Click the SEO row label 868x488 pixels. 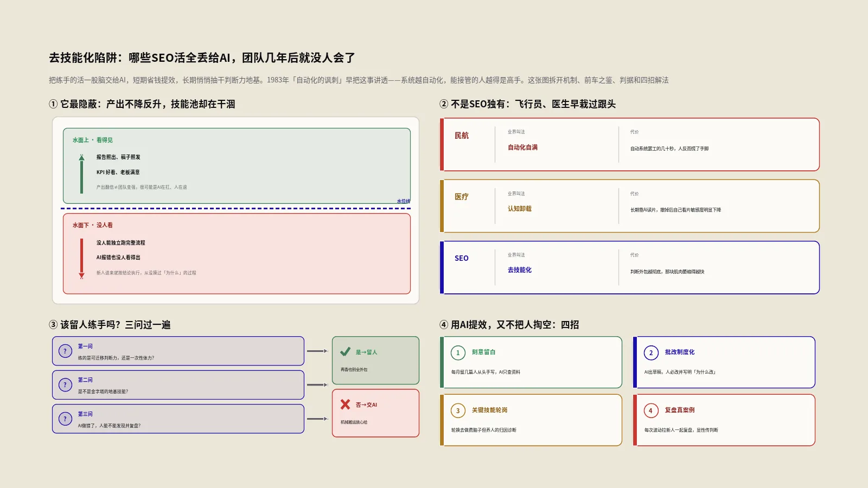click(462, 258)
